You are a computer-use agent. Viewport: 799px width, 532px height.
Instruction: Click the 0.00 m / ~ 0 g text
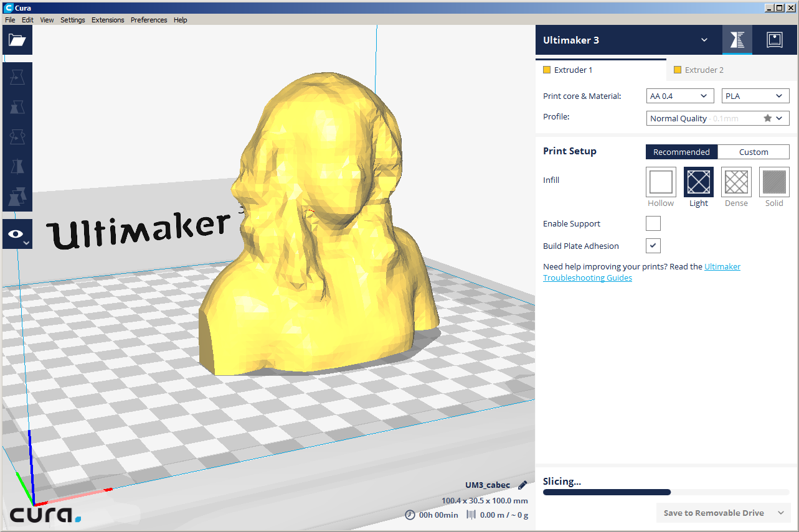(x=504, y=515)
